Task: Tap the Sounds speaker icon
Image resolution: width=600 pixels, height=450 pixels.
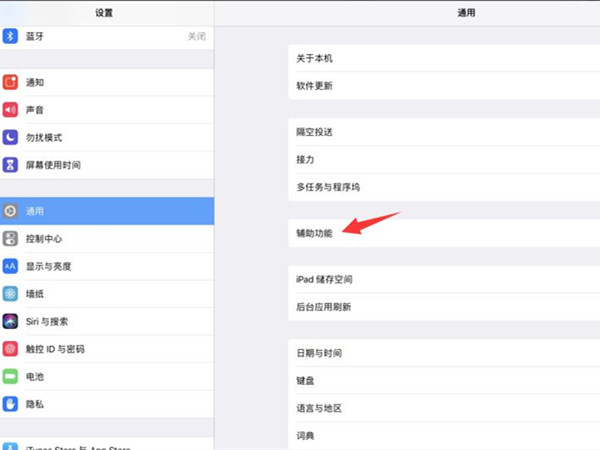Action: click(x=11, y=110)
